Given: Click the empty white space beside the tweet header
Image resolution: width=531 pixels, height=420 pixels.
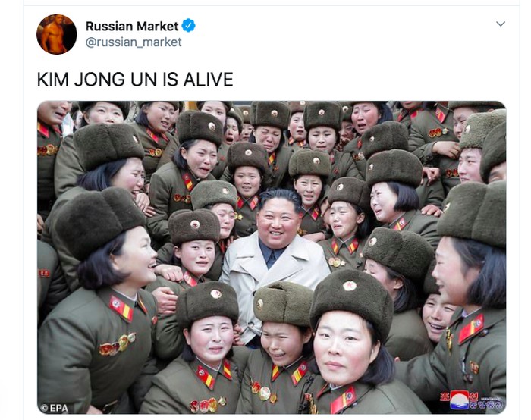Looking at the screenshot, I should coord(338,34).
